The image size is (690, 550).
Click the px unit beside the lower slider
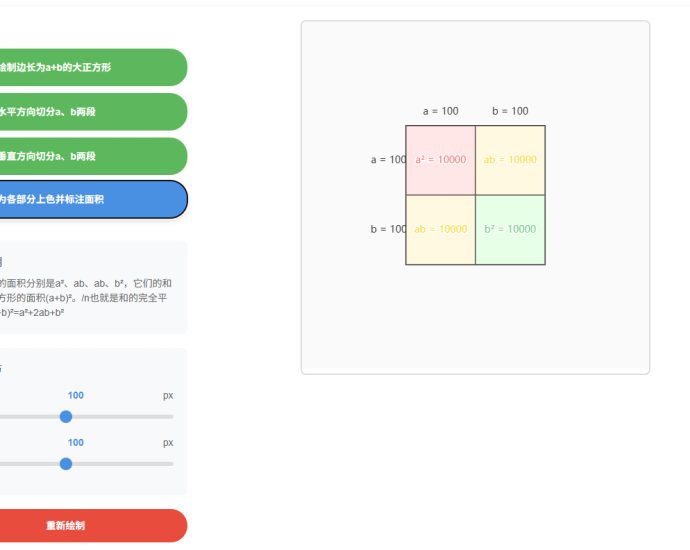coord(168,442)
